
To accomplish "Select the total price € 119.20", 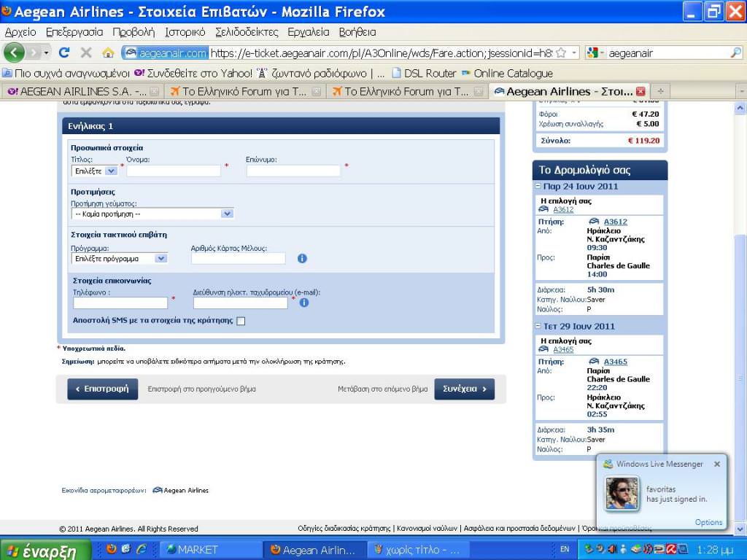I will [643, 141].
